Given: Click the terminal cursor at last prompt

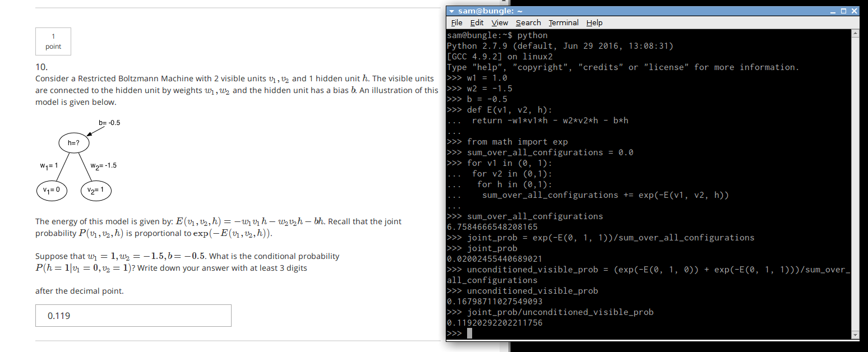Looking at the screenshot, I should pos(470,334).
